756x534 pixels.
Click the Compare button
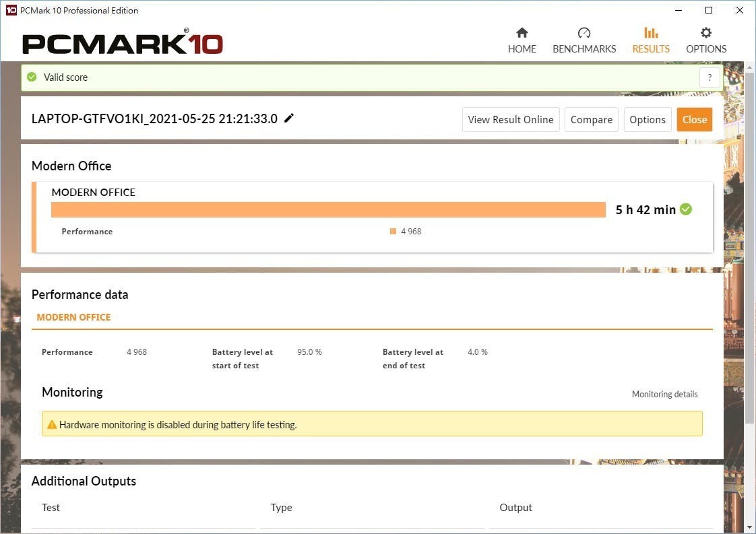(x=592, y=119)
